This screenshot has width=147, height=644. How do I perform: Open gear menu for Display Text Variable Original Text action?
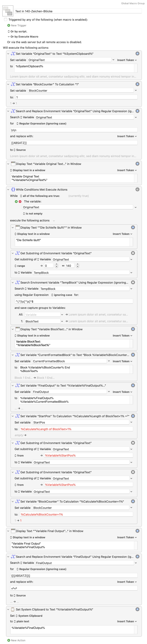point(137,164)
